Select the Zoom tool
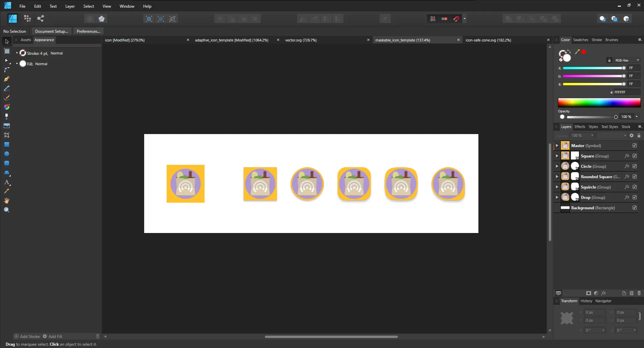 click(7, 210)
